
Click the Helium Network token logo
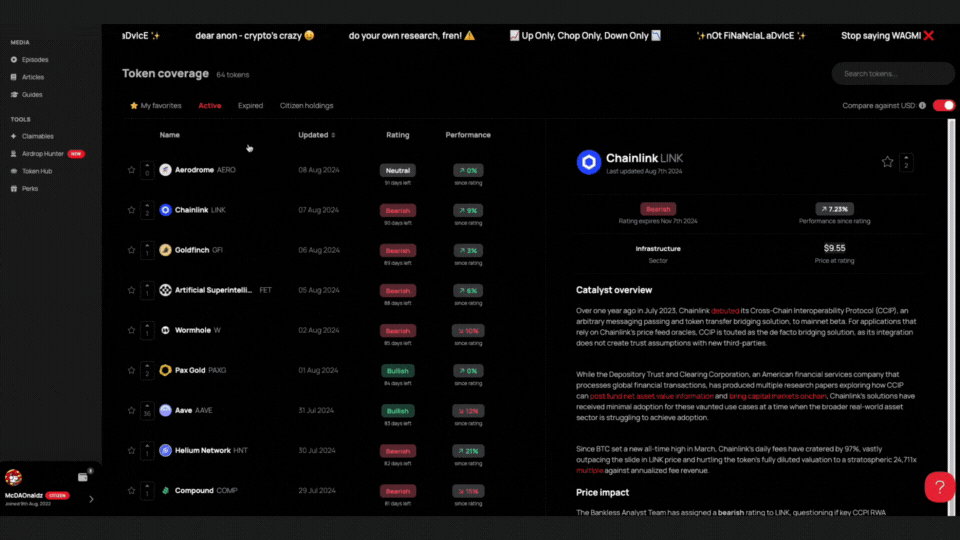point(165,451)
